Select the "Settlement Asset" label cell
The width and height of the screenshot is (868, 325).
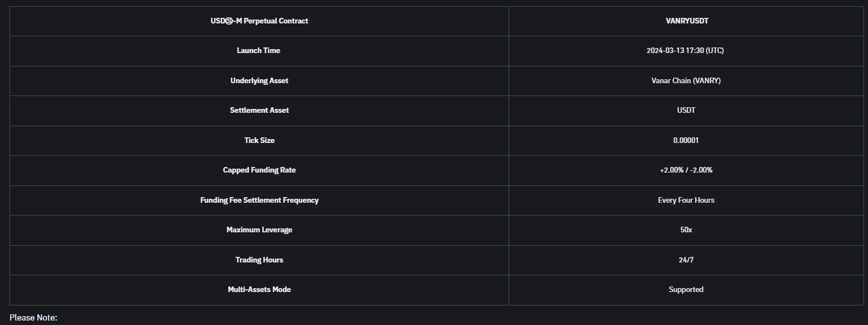coord(259,111)
